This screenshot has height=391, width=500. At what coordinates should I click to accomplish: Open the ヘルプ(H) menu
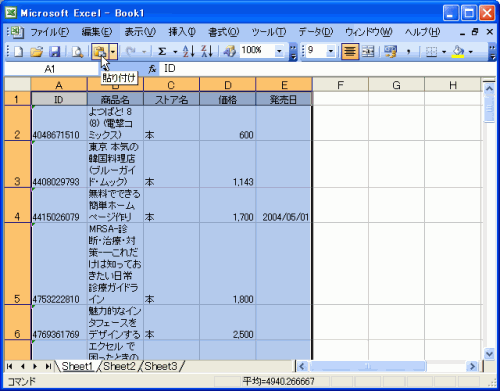pos(422,32)
